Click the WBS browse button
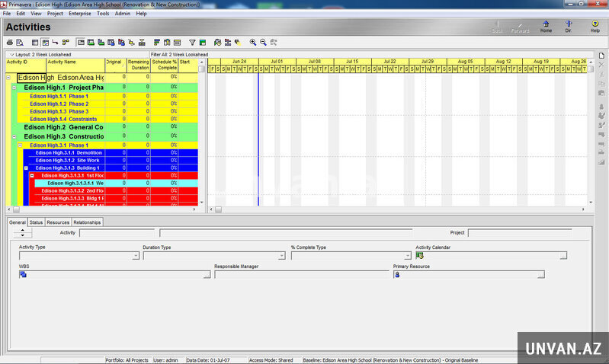Viewport: 609px width, 364px height. [206, 275]
